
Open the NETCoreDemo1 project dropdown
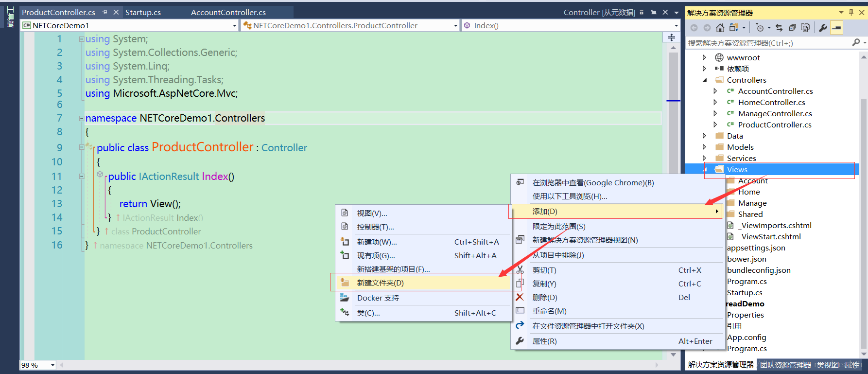click(234, 25)
